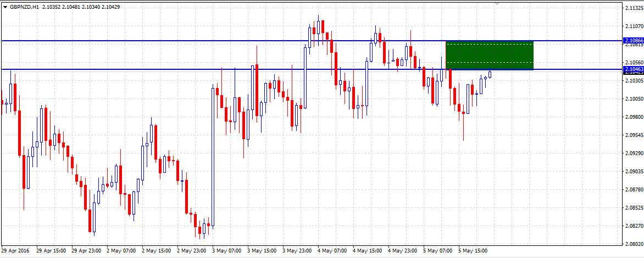Click the 29 Apr 2016 date label

pyautogui.click(x=16, y=251)
